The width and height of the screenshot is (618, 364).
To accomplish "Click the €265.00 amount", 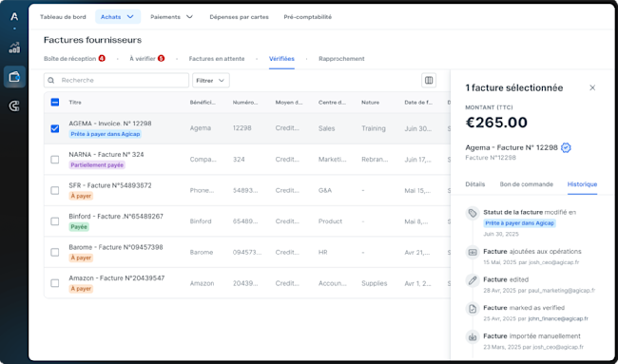I will [496, 123].
